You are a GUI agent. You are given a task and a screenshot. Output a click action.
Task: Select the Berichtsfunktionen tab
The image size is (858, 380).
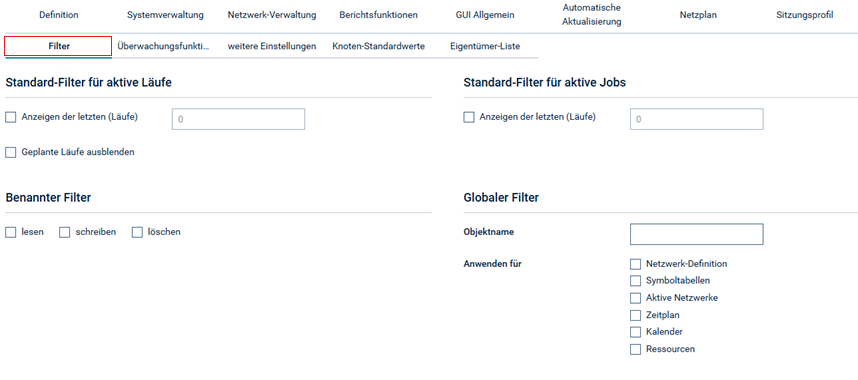click(379, 15)
